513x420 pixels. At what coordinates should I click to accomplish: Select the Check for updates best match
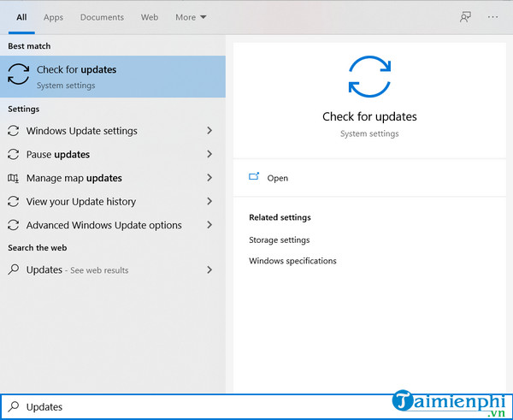click(x=113, y=77)
